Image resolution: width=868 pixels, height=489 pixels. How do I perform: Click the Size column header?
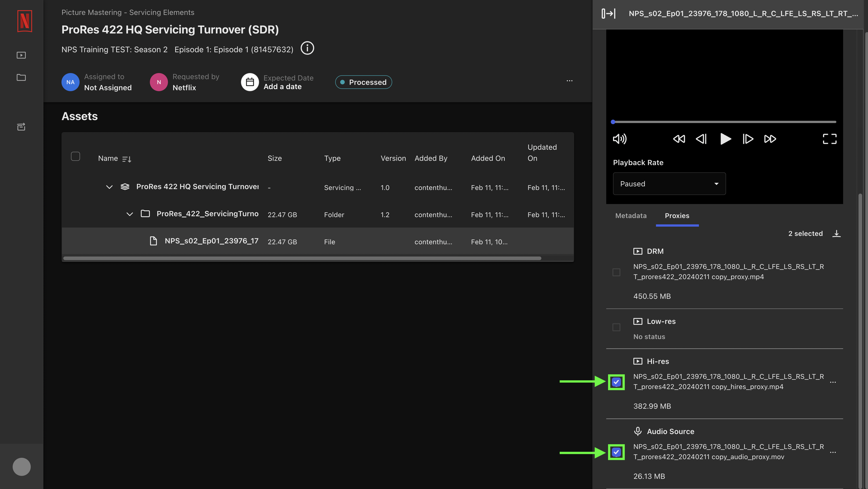tap(275, 158)
